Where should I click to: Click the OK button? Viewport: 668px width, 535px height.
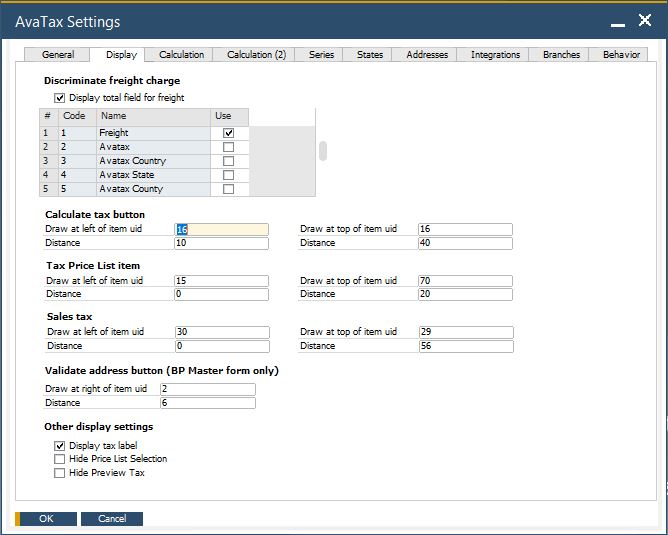(x=46, y=518)
